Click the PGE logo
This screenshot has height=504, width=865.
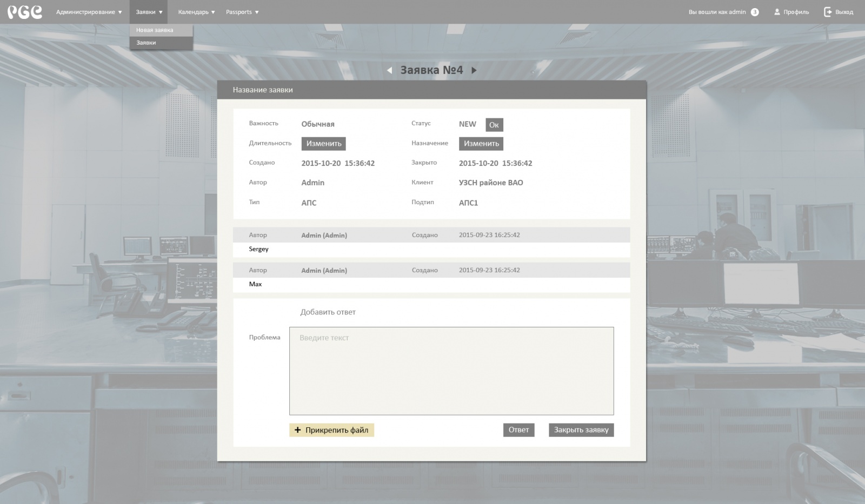(x=24, y=12)
